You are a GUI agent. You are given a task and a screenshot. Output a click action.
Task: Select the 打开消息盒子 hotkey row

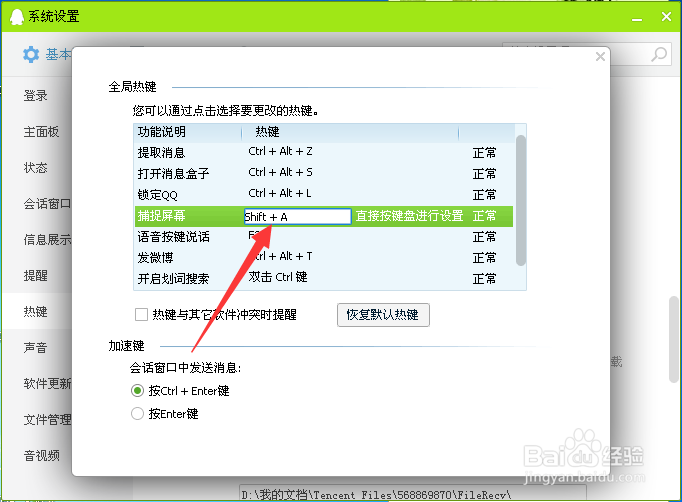(x=324, y=174)
